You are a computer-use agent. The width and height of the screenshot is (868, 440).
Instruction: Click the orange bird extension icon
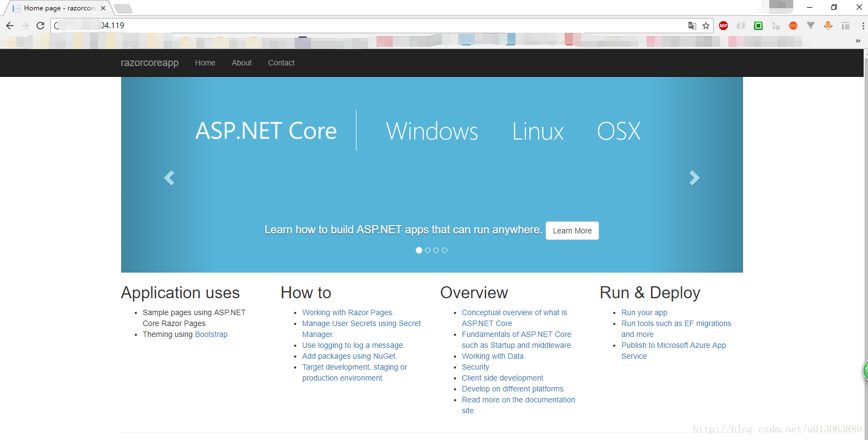pos(828,26)
